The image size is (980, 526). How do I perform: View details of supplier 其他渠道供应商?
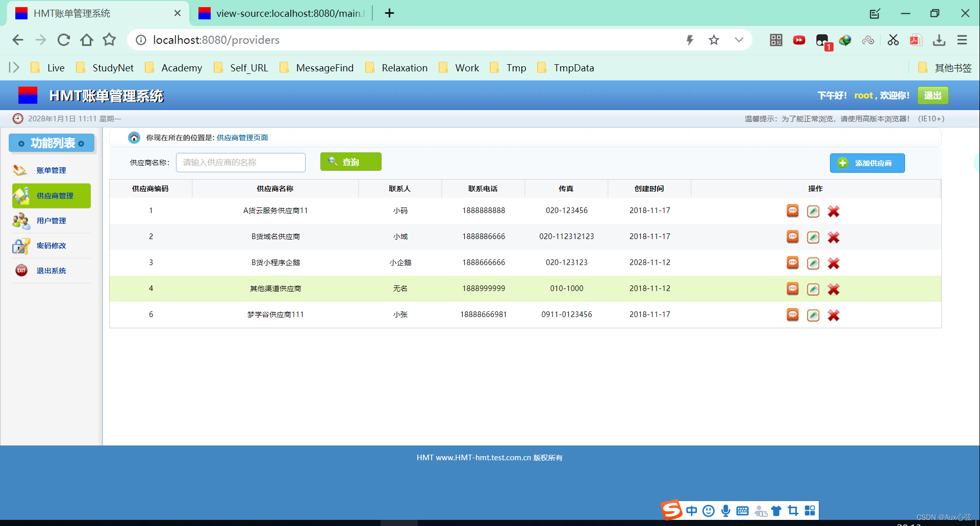(792, 288)
